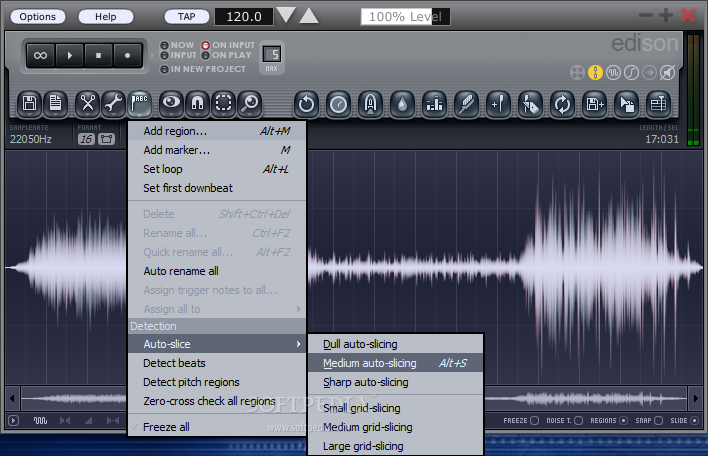
Task: Select Large grid-slicing
Action: tap(396, 446)
